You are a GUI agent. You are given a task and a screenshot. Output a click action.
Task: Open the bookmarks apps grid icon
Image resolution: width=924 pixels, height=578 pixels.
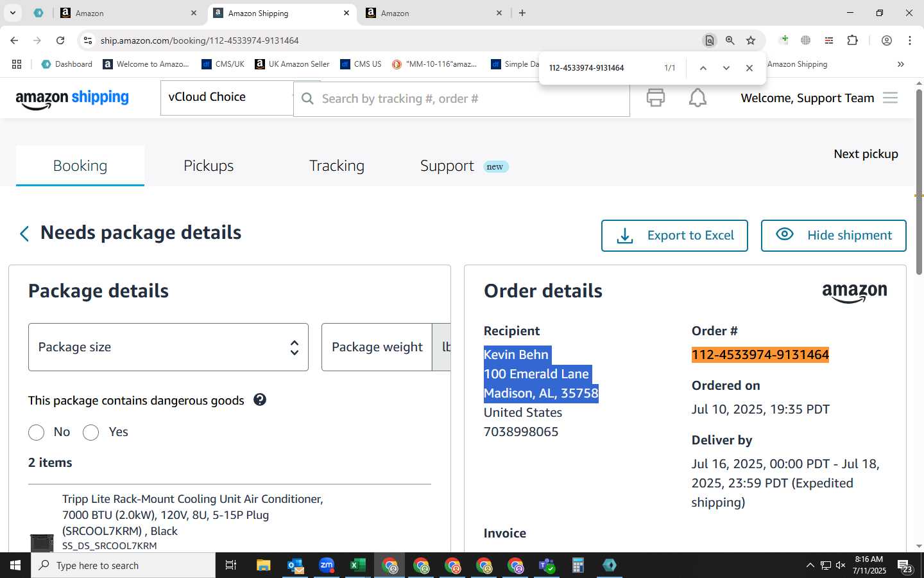pyautogui.click(x=17, y=64)
